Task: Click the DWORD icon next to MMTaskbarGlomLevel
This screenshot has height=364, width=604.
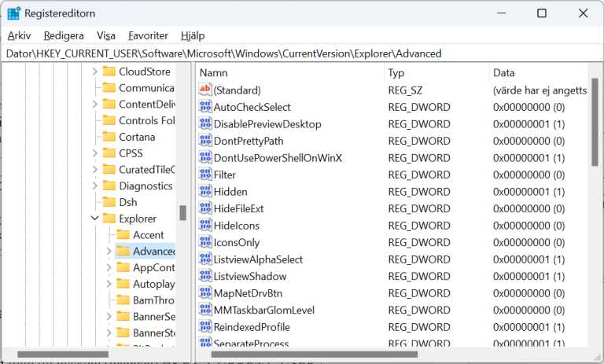Action: 205,310
